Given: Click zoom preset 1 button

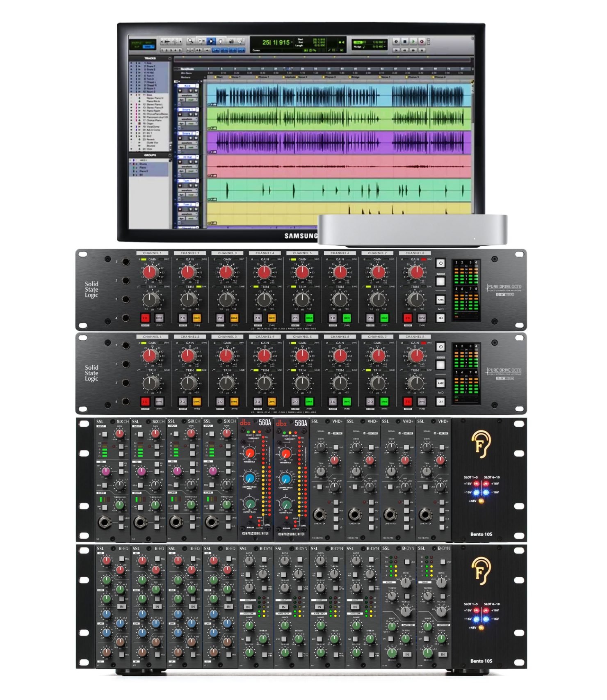Looking at the screenshot, I should tap(163, 50).
